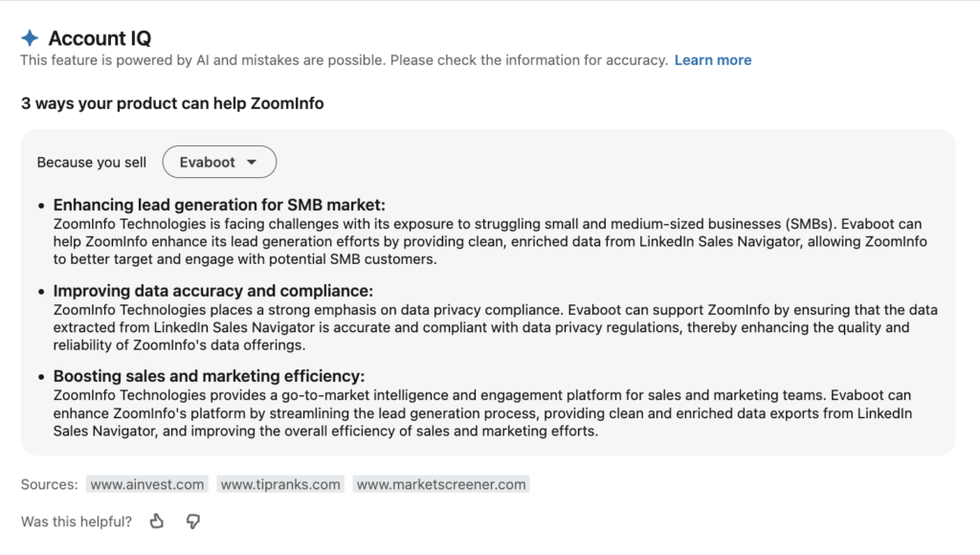The height and width of the screenshot is (555, 980).
Task: Click 'Improving data accuracy and compliance' heading
Action: [x=213, y=291]
